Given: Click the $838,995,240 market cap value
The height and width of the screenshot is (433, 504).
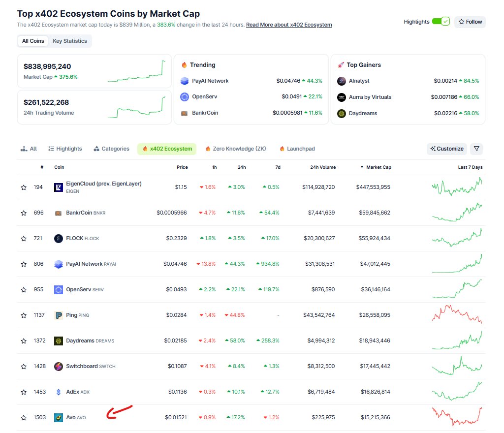Looking at the screenshot, I should (47, 66).
